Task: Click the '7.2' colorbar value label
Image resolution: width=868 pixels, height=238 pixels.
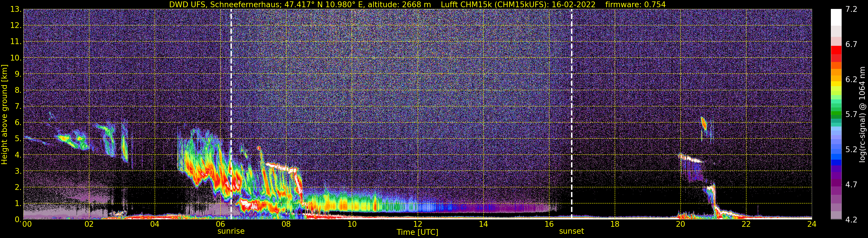Action: coord(852,9)
